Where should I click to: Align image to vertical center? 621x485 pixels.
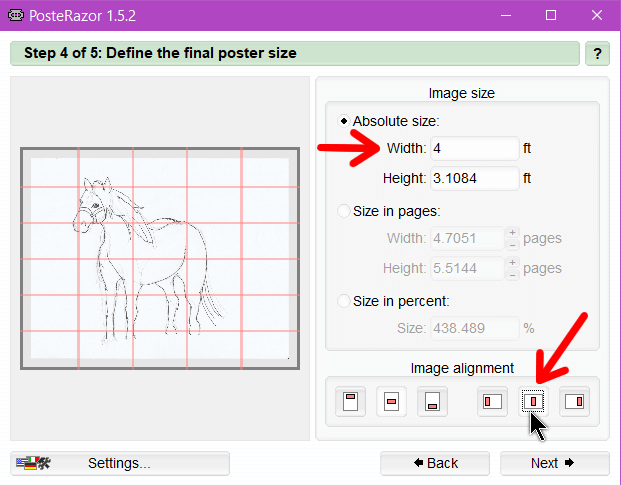point(391,402)
